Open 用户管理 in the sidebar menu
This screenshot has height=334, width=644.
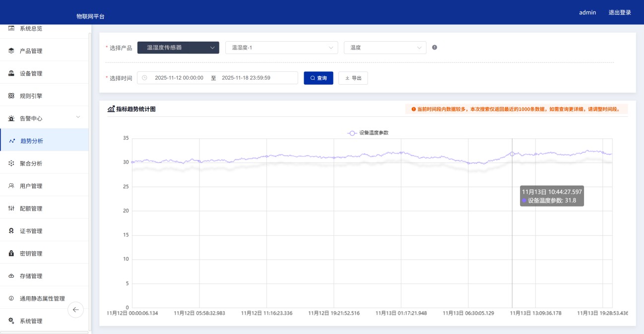click(x=31, y=186)
